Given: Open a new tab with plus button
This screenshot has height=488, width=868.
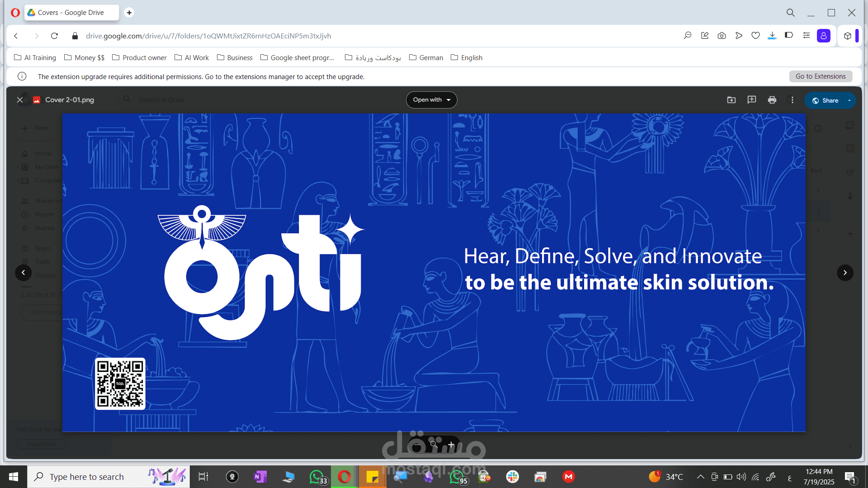Looking at the screenshot, I should pos(129,13).
